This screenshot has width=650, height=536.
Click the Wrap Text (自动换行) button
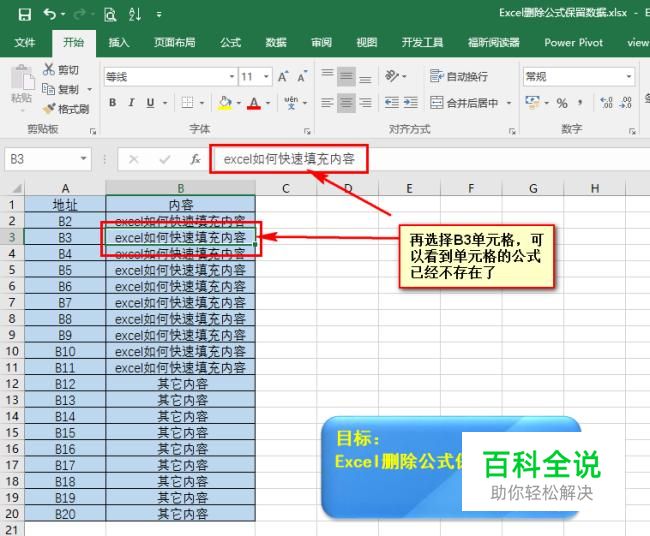tap(458, 76)
